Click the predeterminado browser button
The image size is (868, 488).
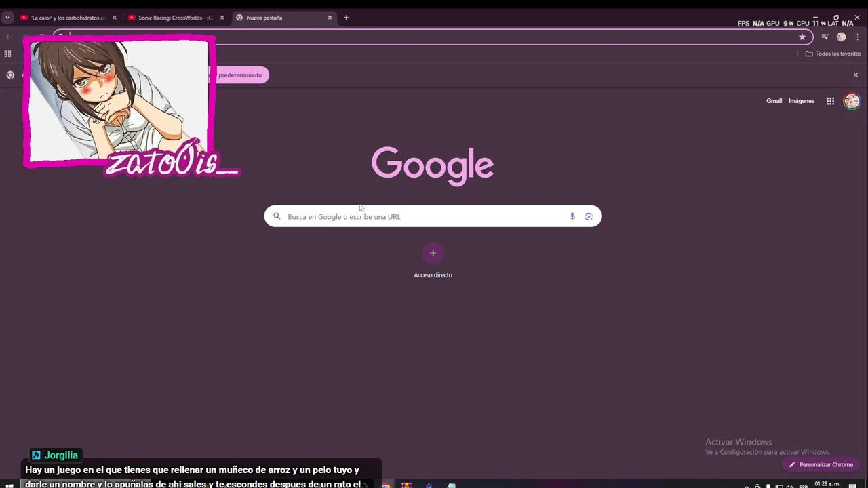point(241,75)
